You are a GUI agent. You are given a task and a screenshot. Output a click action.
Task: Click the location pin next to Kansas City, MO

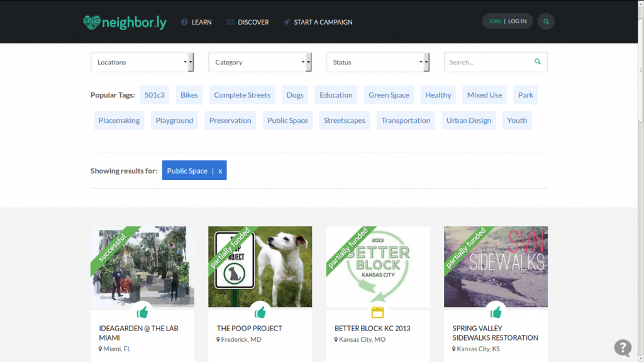click(336, 339)
